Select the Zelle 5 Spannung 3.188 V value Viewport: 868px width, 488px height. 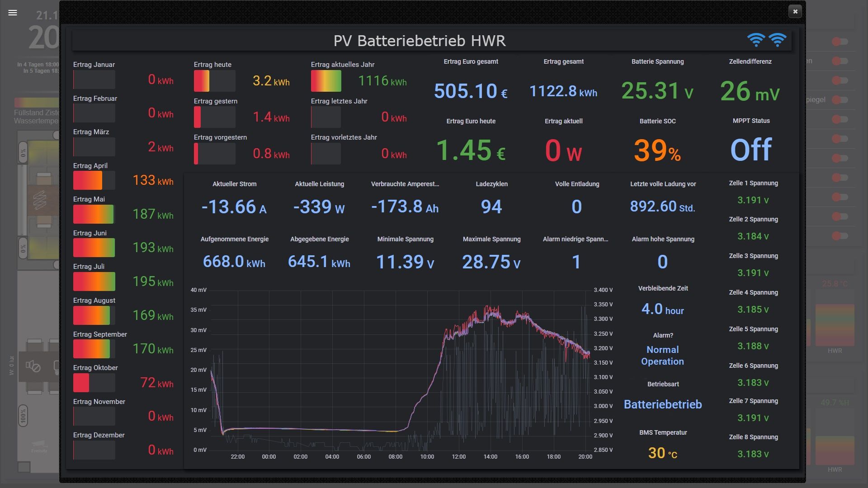(x=753, y=346)
